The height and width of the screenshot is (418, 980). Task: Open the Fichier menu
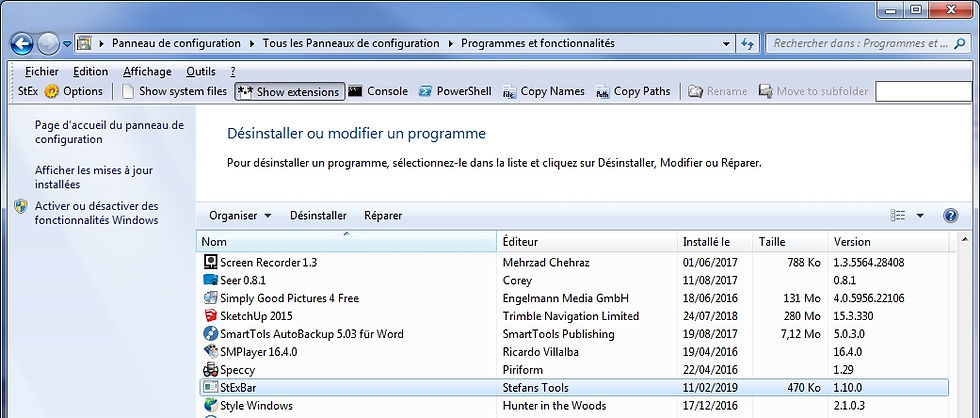(42, 72)
